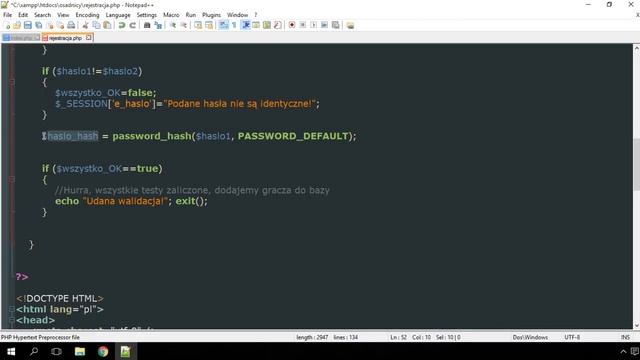Screen dimensions: 640x360
Task: Click the echo "Udana walidacja!" code line
Action: click(131, 201)
